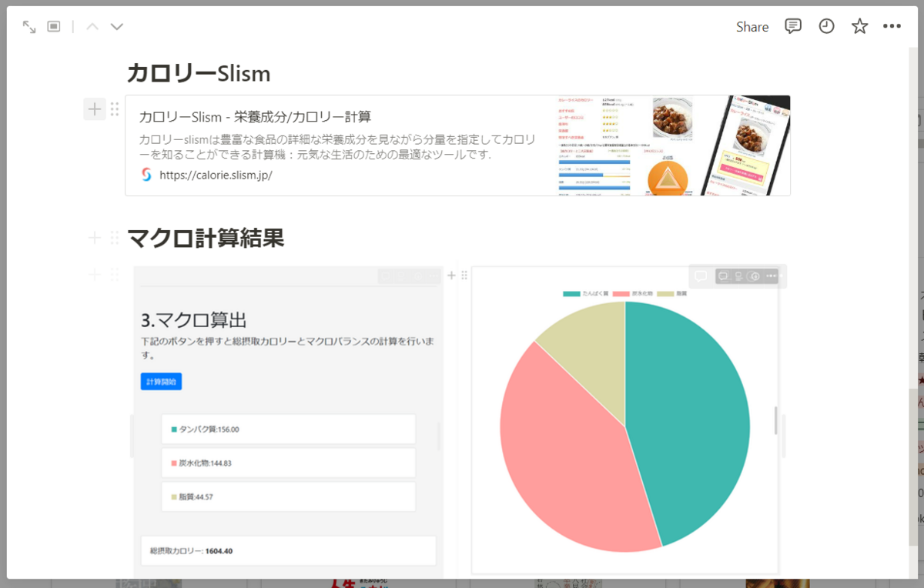Screen dimensions: 924x588
Task: Open drag handle of left screenshot image
Action: [115, 274]
